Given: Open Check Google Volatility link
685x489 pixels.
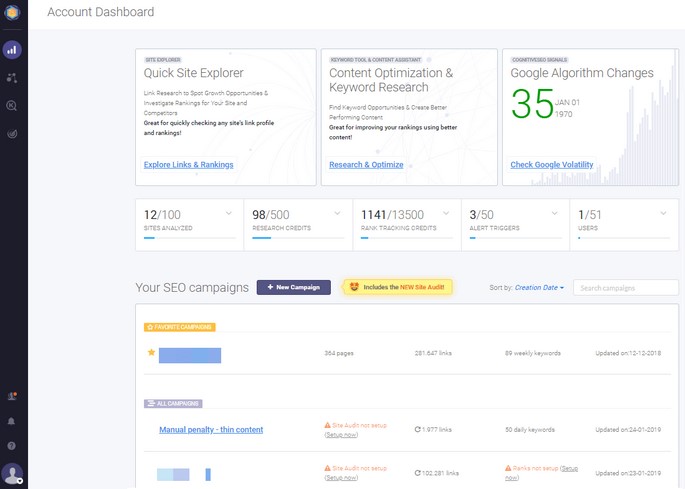Looking at the screenshot, I should click(x=552, y=165).
